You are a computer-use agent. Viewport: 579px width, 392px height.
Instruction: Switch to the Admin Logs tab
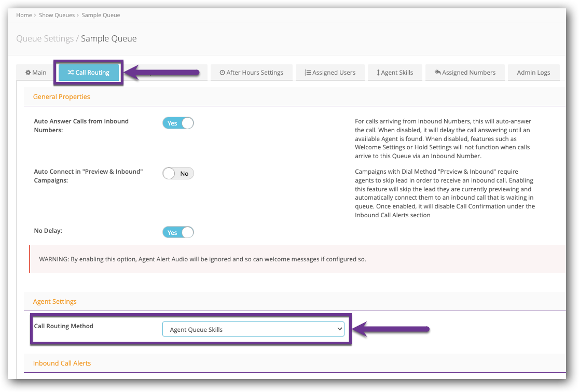click(x=533, y=73)
